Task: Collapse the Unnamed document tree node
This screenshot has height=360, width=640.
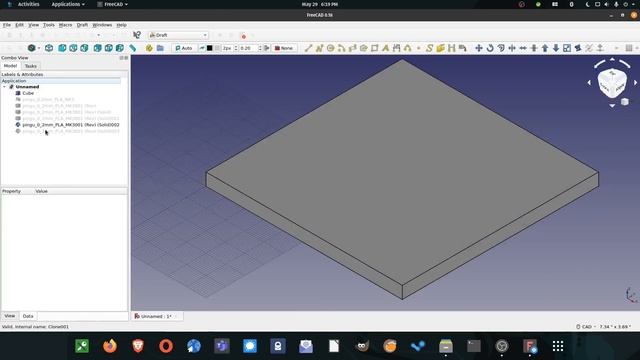Action: 4,87
